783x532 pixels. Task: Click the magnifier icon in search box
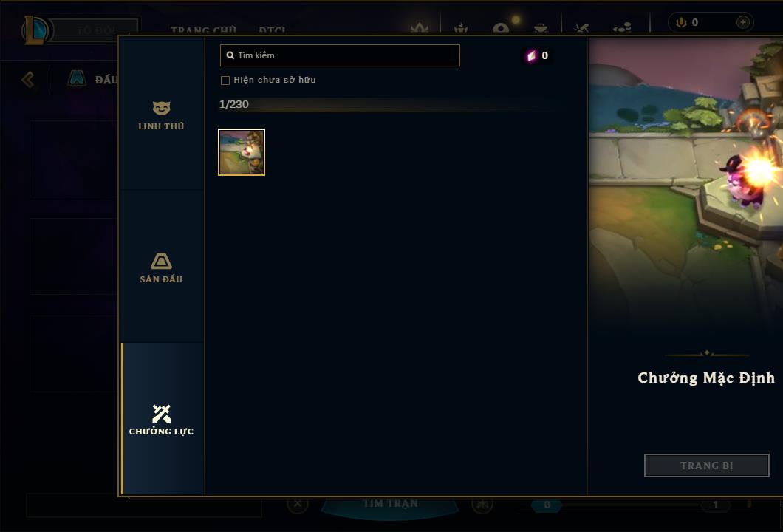click(230, 55)
